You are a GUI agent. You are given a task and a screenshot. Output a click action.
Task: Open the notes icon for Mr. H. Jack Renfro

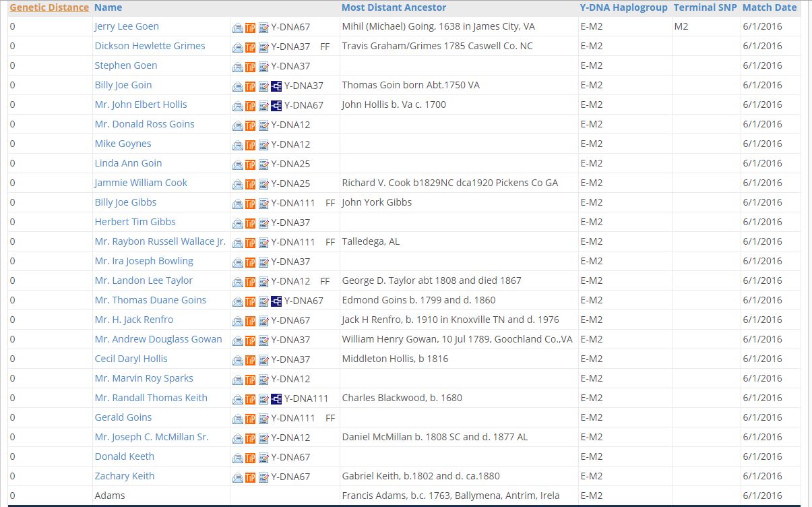click(263, 321)
